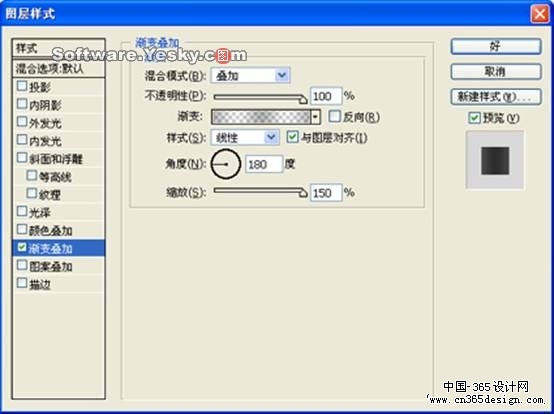
Task: Click the 取消 cancel button
Action: tap(496, 72)
